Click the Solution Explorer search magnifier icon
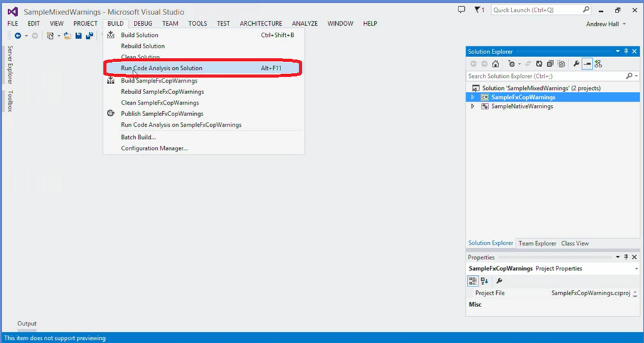644x343 pixels. [x=629, y=76]
